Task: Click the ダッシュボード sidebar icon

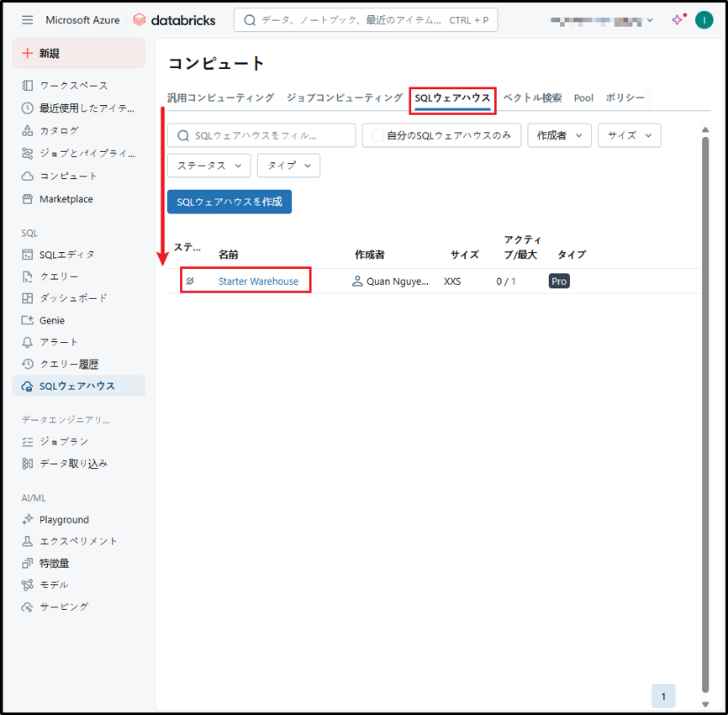Action: (28, 298)
